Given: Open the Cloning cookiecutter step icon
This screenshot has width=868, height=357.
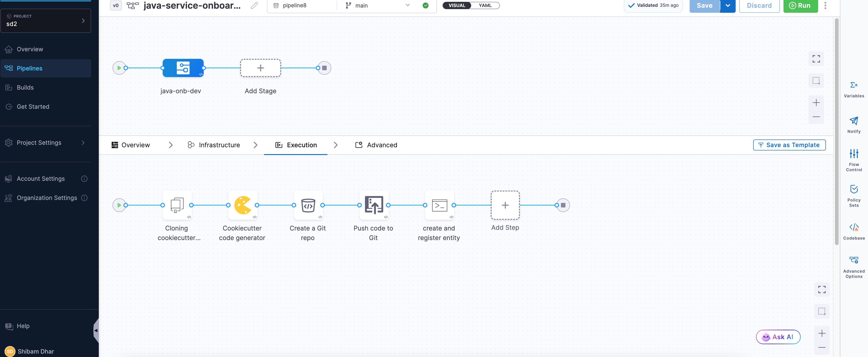Looking at the screenshot, I should pyautogui.click(x=177, y=205).
